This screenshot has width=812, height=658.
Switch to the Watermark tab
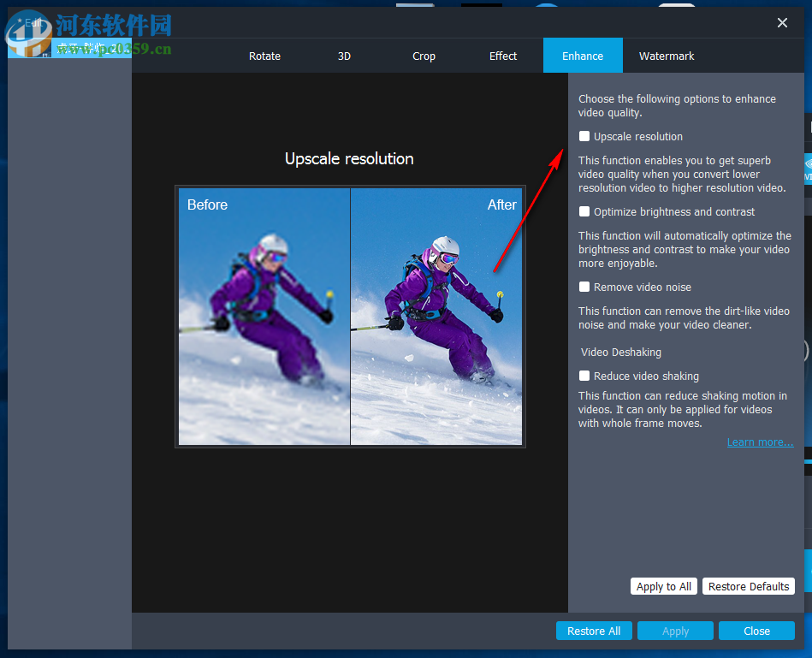click(x=667, y=56)
